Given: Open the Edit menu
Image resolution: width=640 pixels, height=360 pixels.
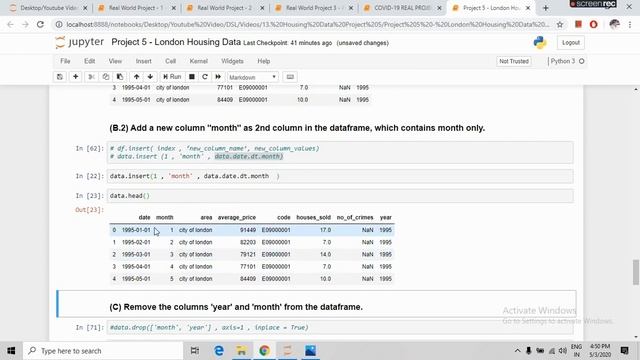Looking at the screenshot, I should 89,61.
